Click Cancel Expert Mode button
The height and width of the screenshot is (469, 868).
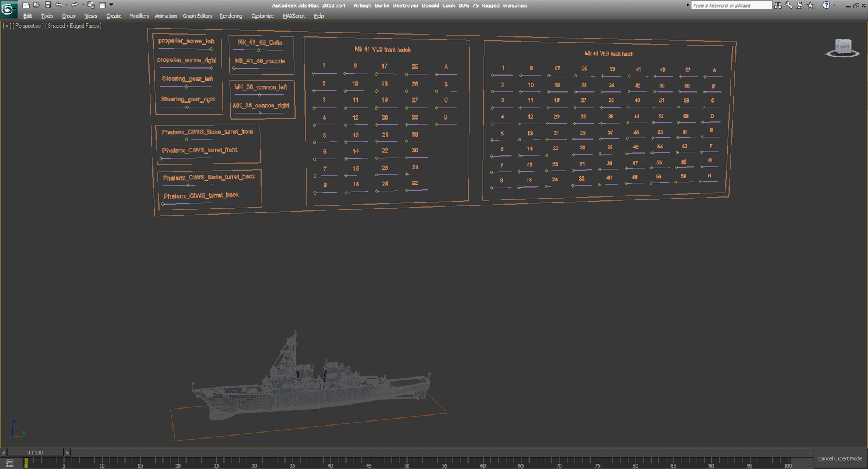840,458
